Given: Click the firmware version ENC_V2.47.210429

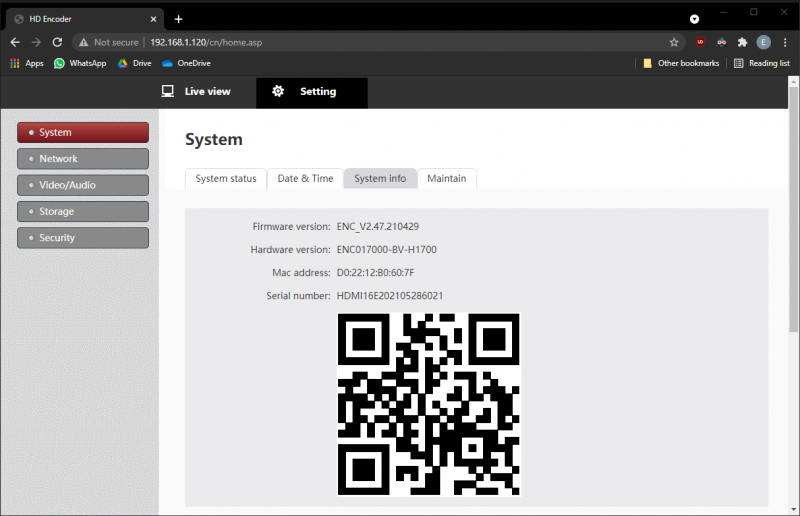Looking at the screenshot, I should tap(378, 227).
